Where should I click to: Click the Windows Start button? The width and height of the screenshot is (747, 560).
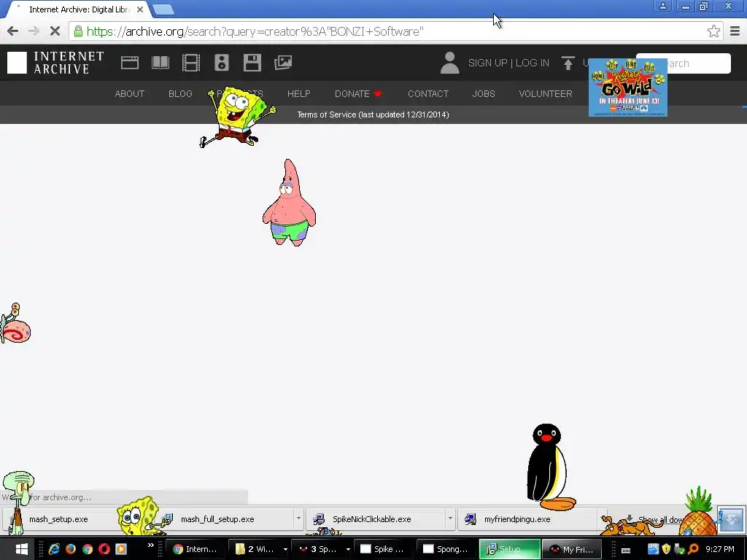(x=21, y=549)
